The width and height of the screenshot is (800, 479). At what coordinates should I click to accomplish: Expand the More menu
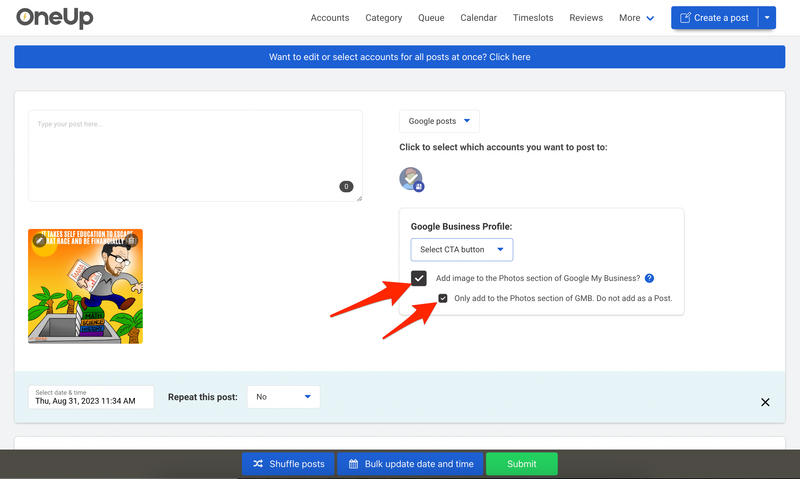click(x=636, y=18)
